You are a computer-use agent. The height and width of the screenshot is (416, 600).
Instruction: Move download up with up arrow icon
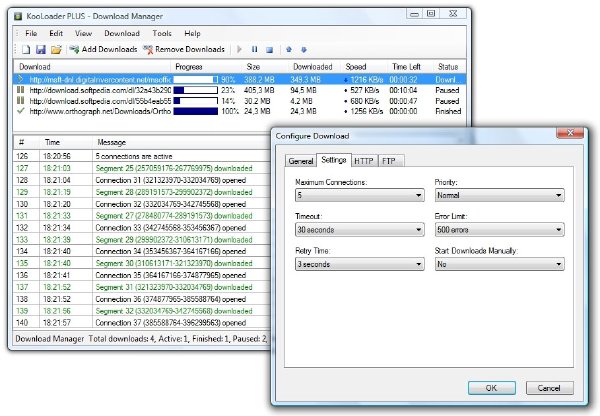click(x=289, y=49)
